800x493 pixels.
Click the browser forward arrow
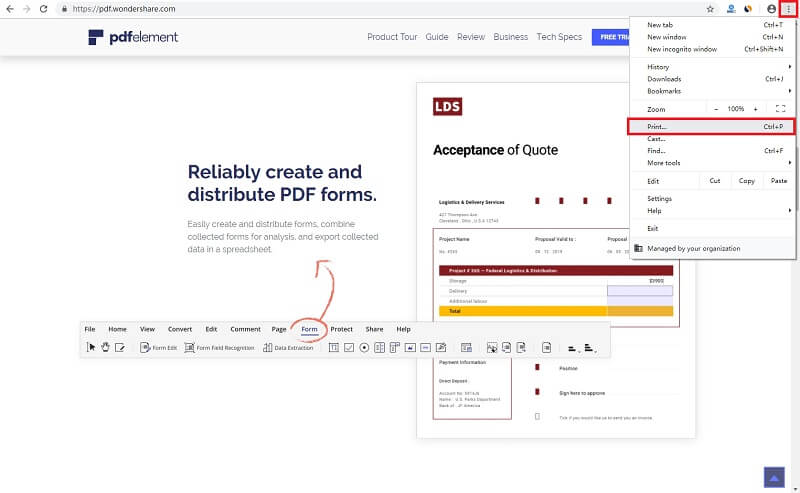[27, 9]
